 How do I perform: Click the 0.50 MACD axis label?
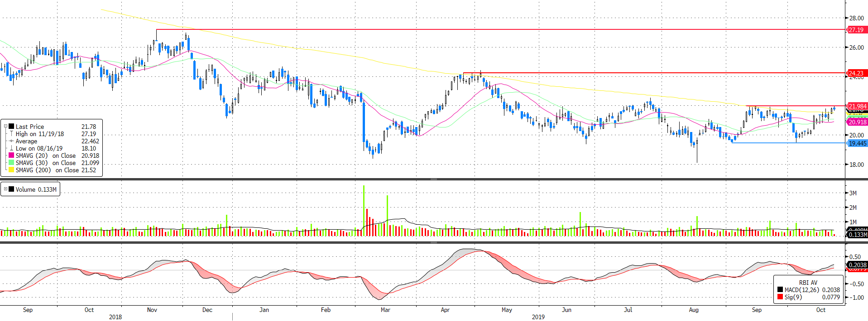(855, 257)
